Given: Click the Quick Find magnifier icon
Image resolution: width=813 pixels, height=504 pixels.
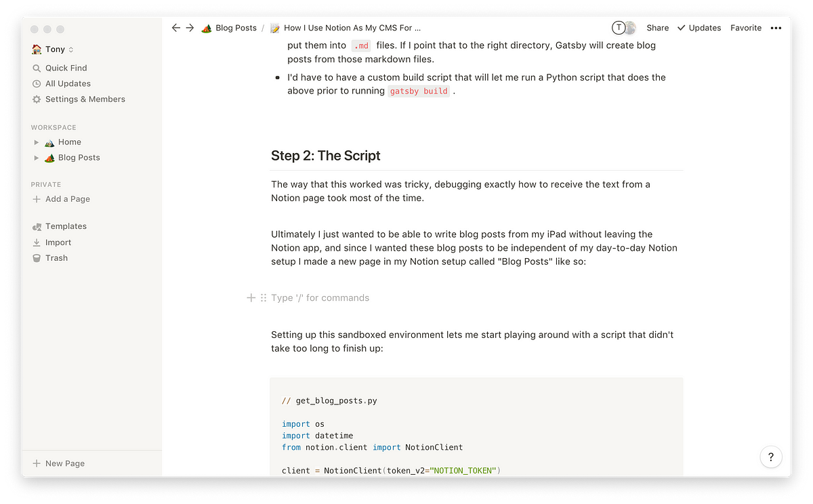Looking at the screenshot, I should pos(37,68).
